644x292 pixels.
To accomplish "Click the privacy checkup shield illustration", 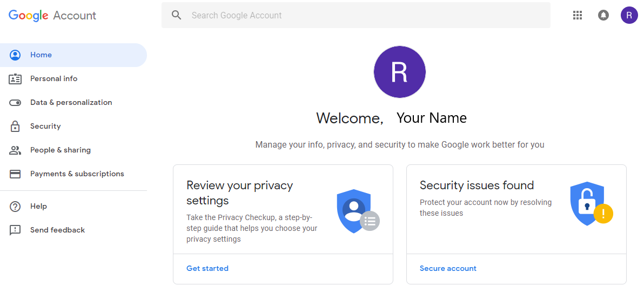I will pos(357,211).
